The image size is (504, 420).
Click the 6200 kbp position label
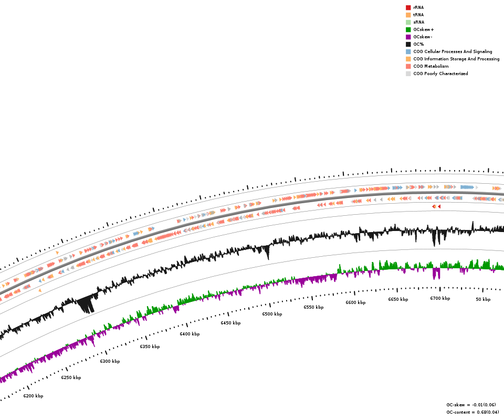coord(33,396)
